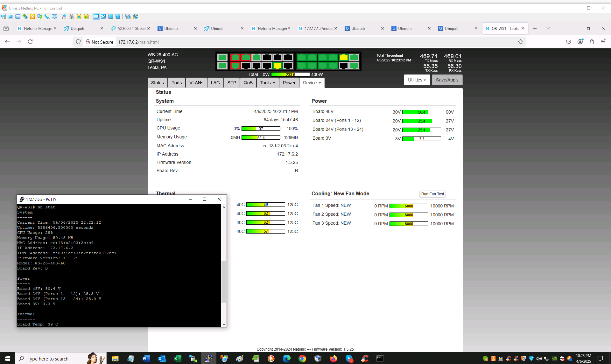Viewport: 611px width, 364px height.
Task: Open the Firefox extensions puzzle icon
Action: tap(592, 42)
